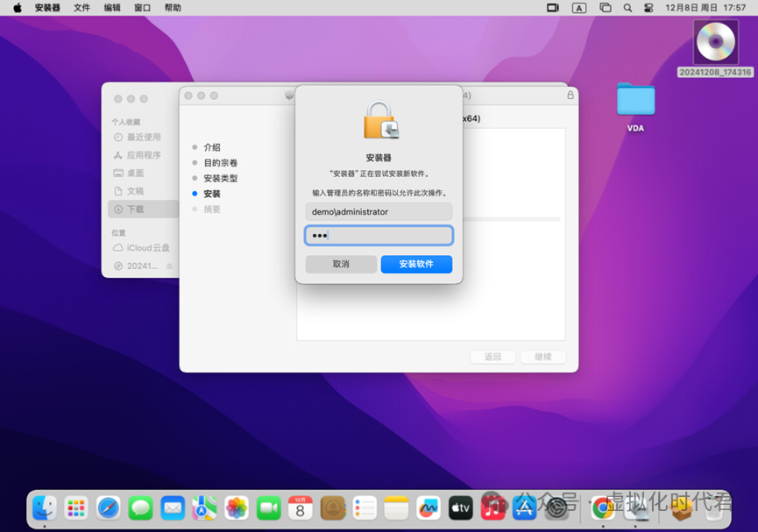758x532 pixels.
Task: Open the 编辑 menu
Action: pyautogui.click(x=112, y=8)
